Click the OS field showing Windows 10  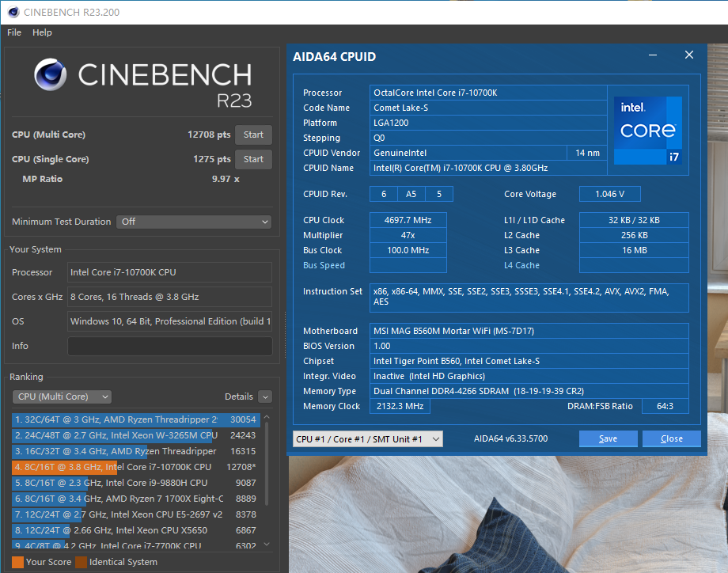click(x=170, y=322)
